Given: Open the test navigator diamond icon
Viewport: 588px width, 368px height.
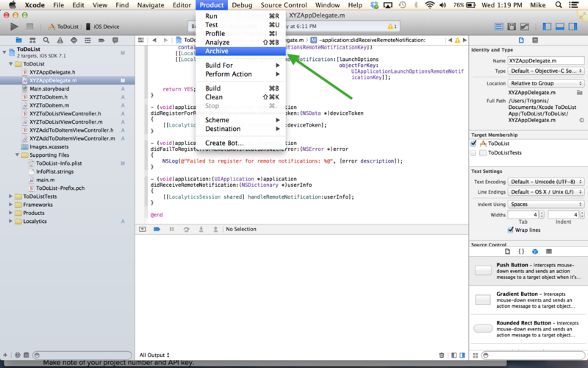Looking at the screenshot, I should [x=74, y=40].
